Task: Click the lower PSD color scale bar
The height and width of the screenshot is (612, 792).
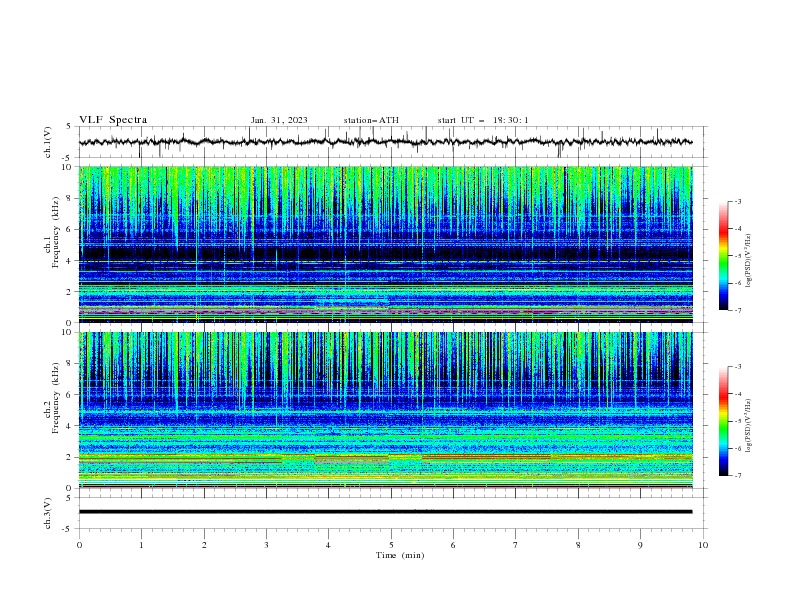Action: pyautogui.click(x=723, y=421)
